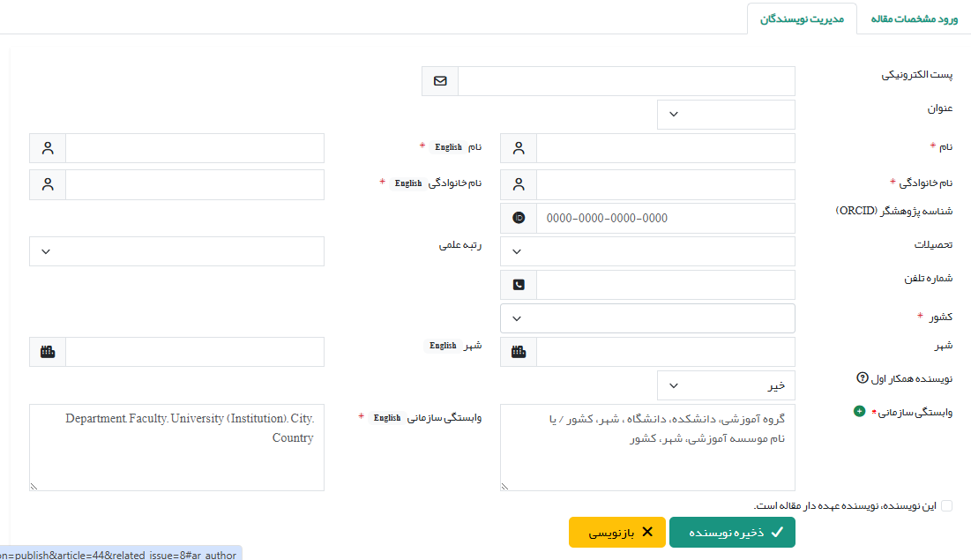Click the green plus icon next to وابستگی سازمانی
Viewport: 971px width, 560px height.
pos(859,412)
